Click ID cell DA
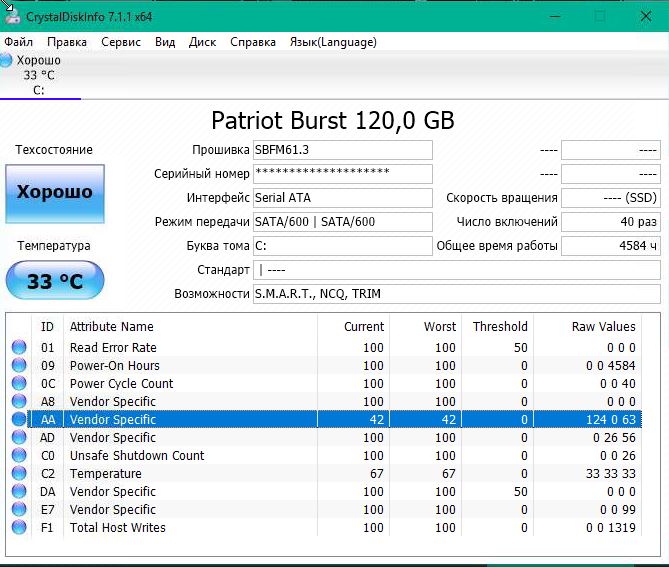The height and width of the screenshot is (567, 669). pyautogui.click(x=47, y=491)
